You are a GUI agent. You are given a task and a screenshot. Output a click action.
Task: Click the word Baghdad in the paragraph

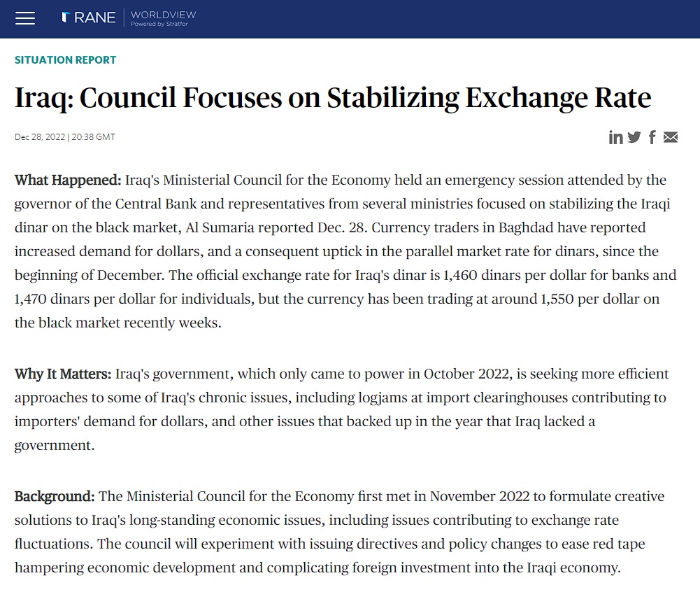(526, 227)
